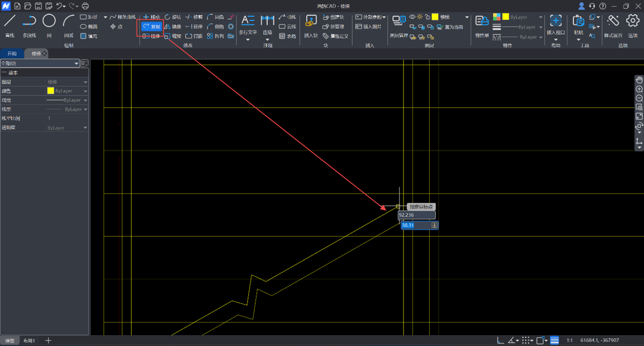Click the 插入图片 (Insert Image) button
Viewport: 644px width, 346px height.
pyautogui.click(x=368, y=26)
